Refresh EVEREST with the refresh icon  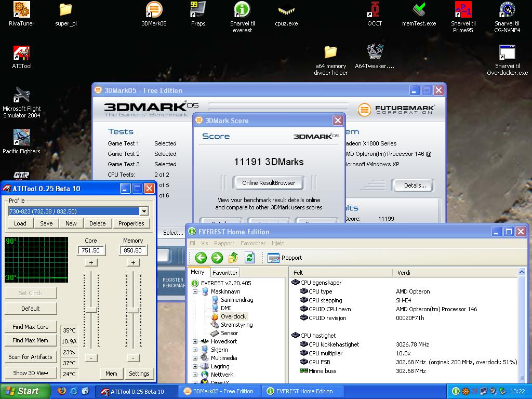tap(250, 258)
